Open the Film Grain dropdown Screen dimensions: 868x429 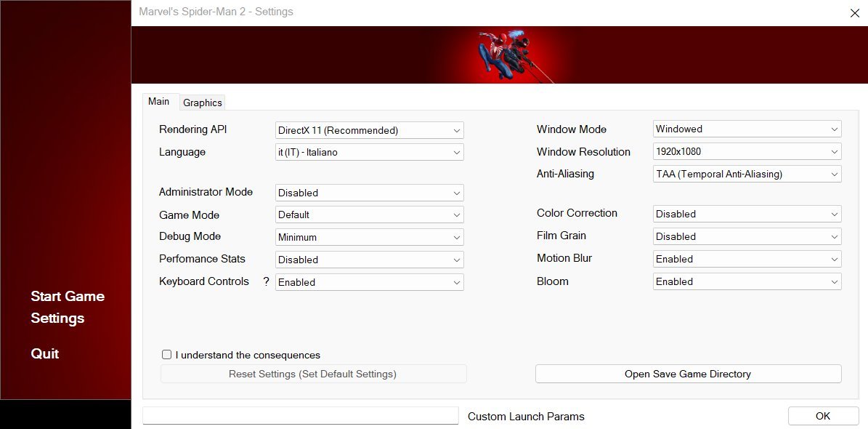pos(747,236)
